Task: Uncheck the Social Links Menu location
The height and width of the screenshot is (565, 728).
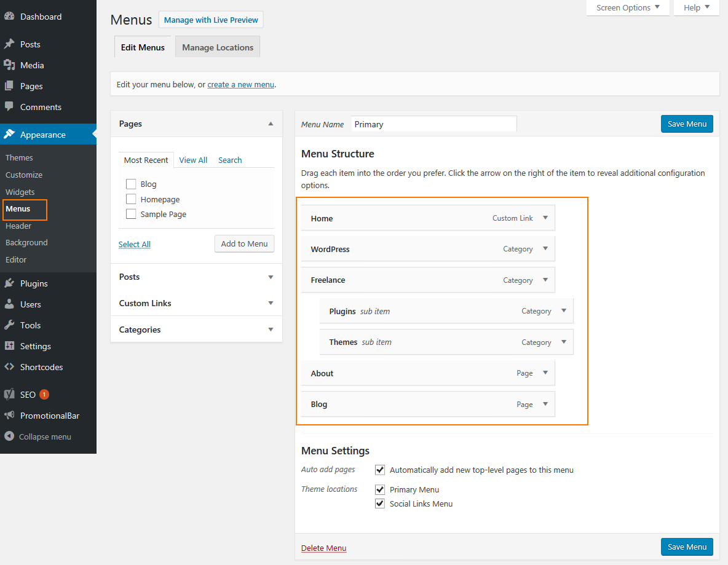Action: (x=380, y=504)
